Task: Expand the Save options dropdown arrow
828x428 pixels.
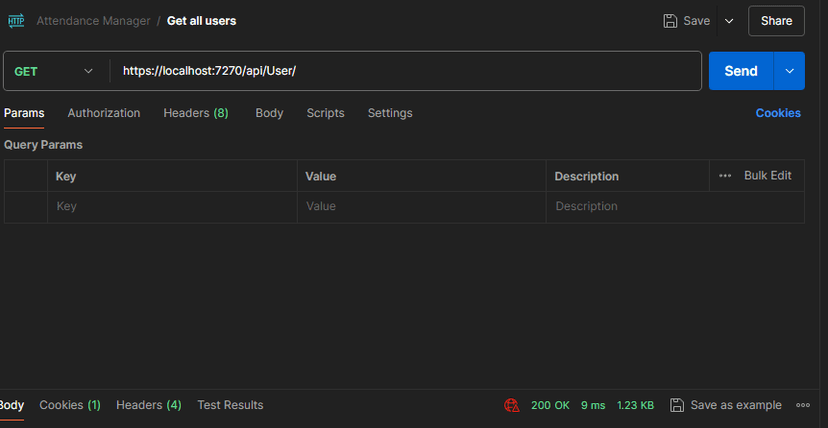Action: (x=729, y=21)
